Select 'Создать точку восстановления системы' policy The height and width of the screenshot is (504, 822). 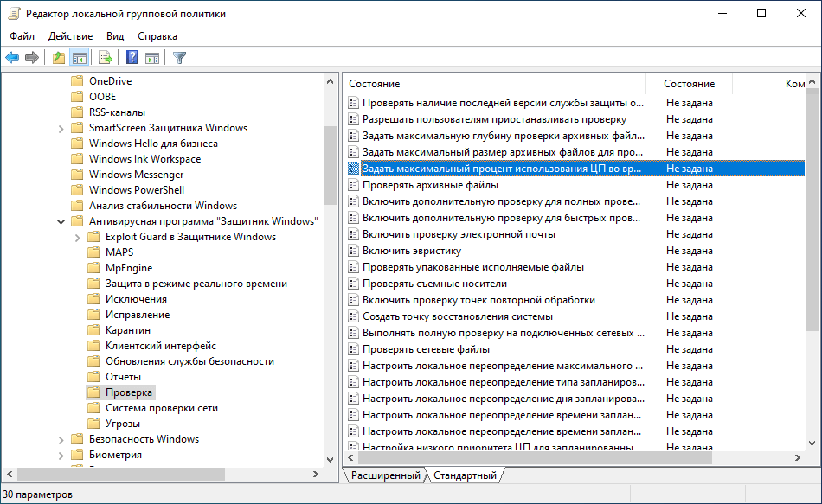(457, 316)
